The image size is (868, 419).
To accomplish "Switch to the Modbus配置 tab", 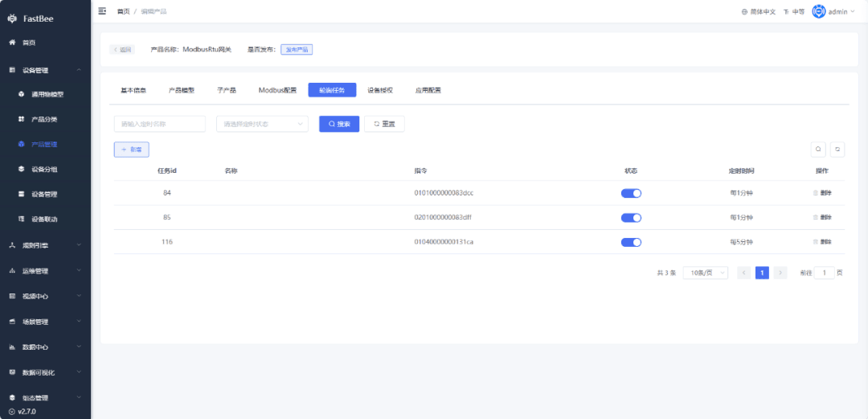I will click(277, 90).
